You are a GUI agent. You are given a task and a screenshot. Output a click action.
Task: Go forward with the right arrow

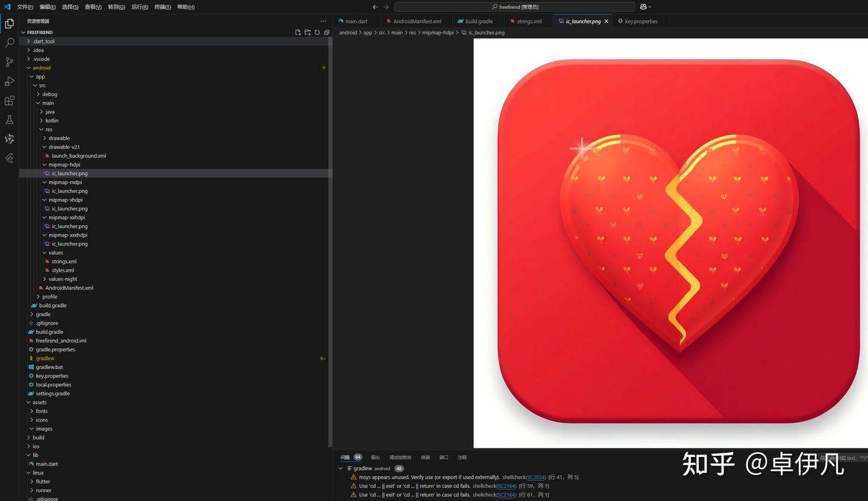(386, 7)
